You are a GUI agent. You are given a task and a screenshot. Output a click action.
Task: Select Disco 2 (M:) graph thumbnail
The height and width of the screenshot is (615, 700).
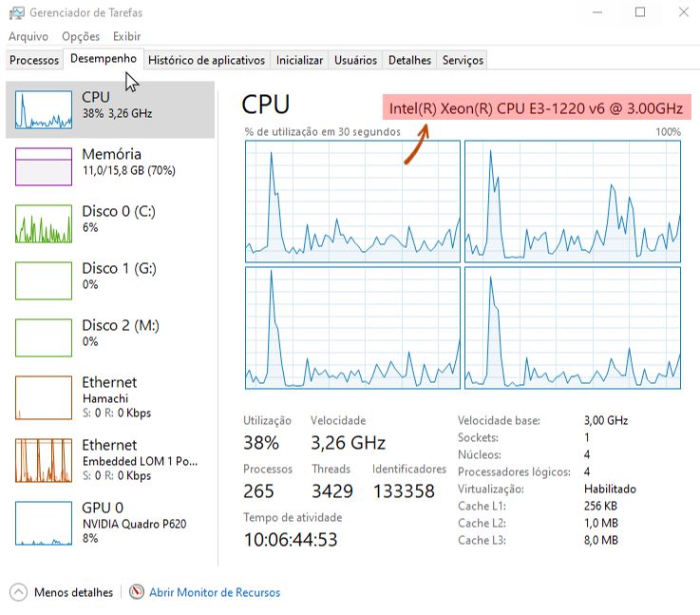pyautogui.click(x=44, y=337)
